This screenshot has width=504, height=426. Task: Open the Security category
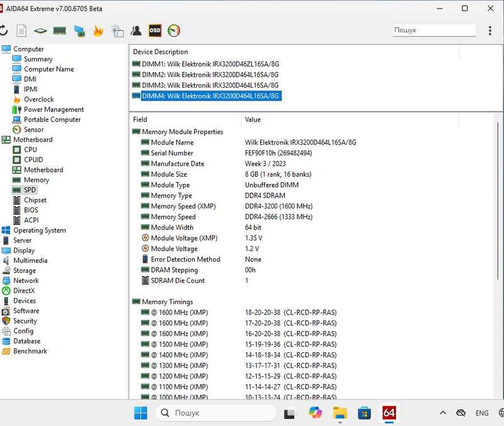point(25,321)
